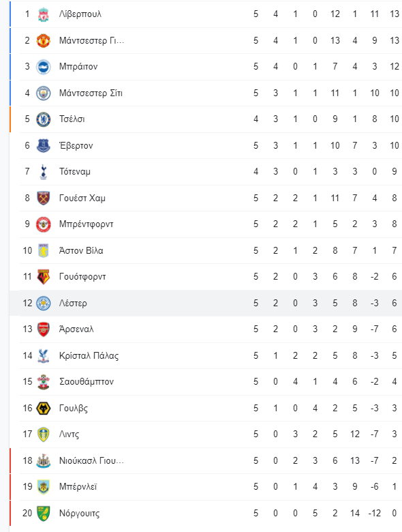Open the Άρσεναλ team link
The height and width of the screenshot is (532, 402).
click(76, 329)
